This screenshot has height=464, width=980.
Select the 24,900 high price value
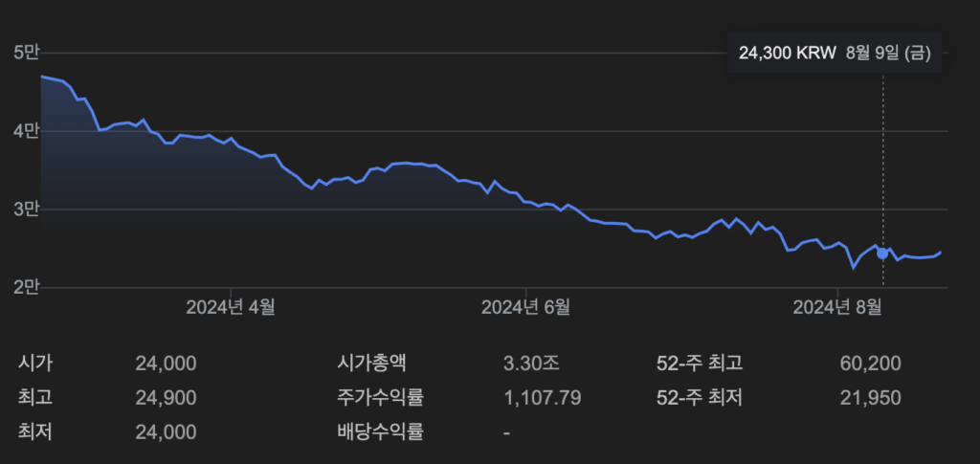coord(167,398)
